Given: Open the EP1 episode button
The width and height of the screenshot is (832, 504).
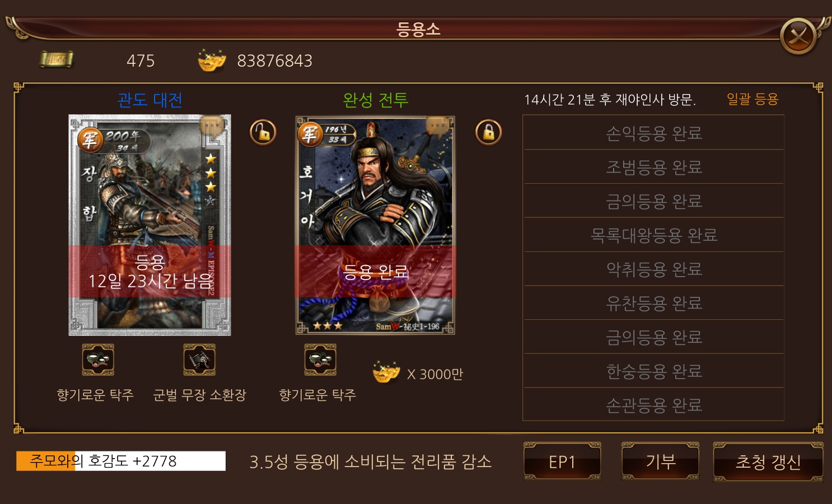Looking at the screenshot, I should [562, 461].
